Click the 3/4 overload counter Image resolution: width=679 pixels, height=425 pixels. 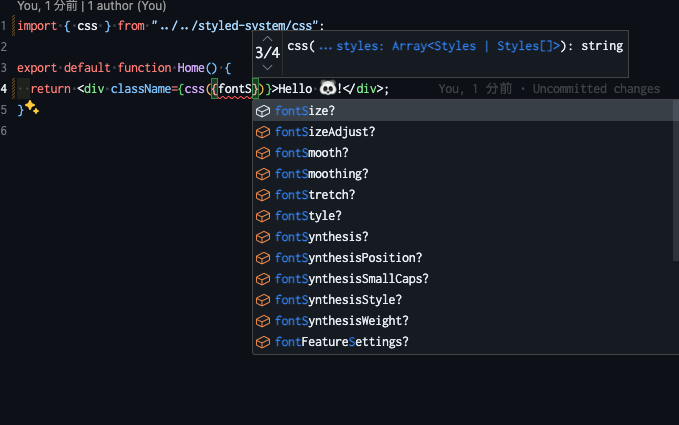click(x=267, y=53)
